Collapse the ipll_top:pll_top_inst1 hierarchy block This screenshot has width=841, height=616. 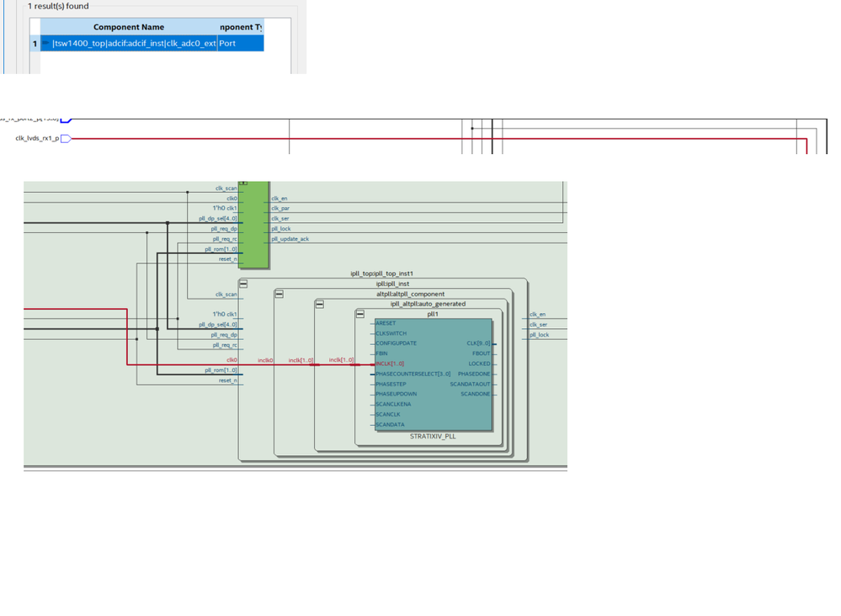click(x=243, y=284)
